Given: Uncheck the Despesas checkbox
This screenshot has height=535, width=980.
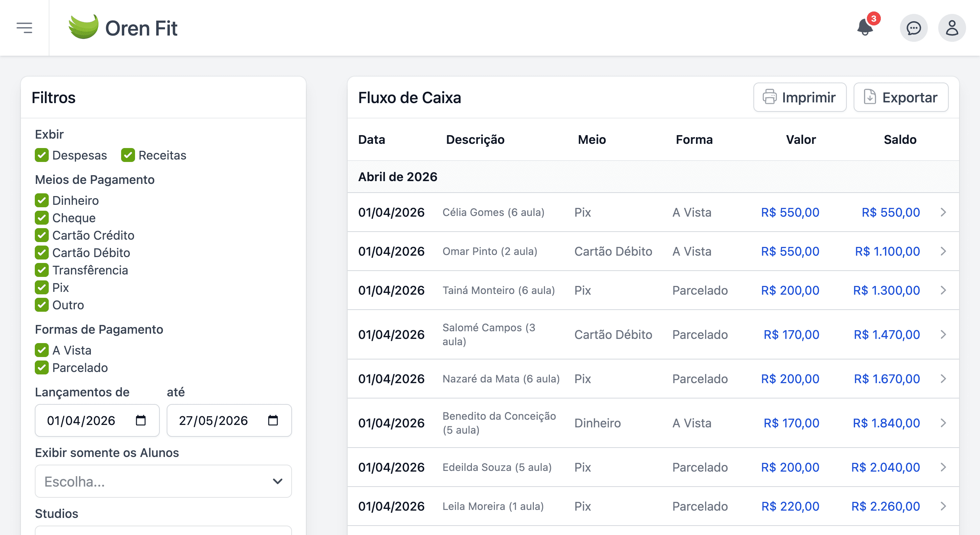Looking at the screenshot, I should 42,155.
